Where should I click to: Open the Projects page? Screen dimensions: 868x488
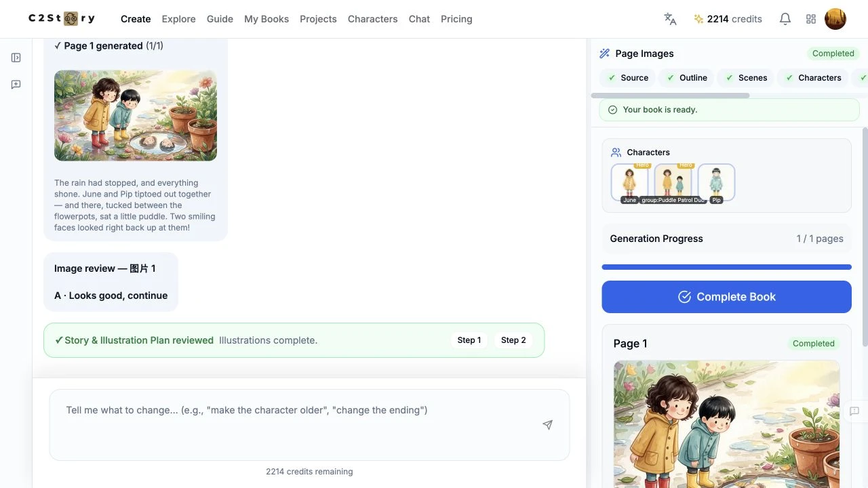point(318,19)
